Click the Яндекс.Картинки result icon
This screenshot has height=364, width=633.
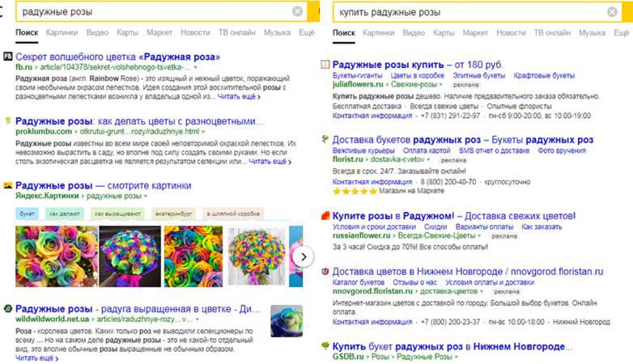tap(8, 185)
